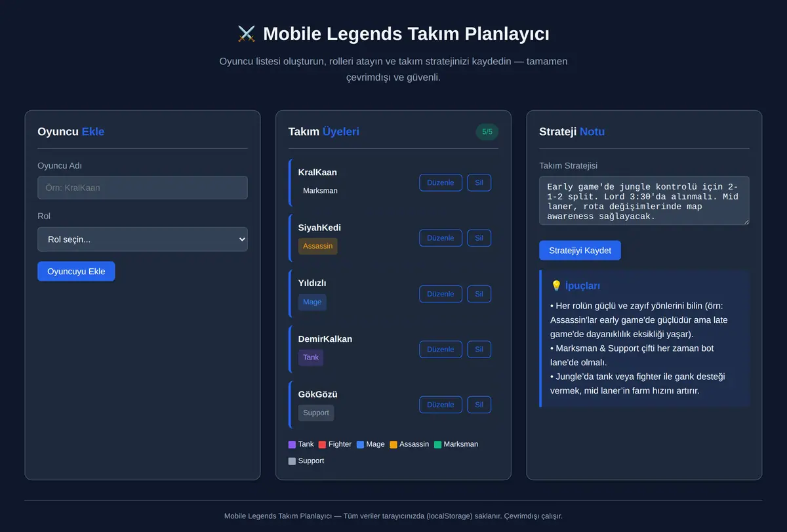787x532 pixels.
Task: Click the green Marksman legend swatch
Action: [437, 445]
